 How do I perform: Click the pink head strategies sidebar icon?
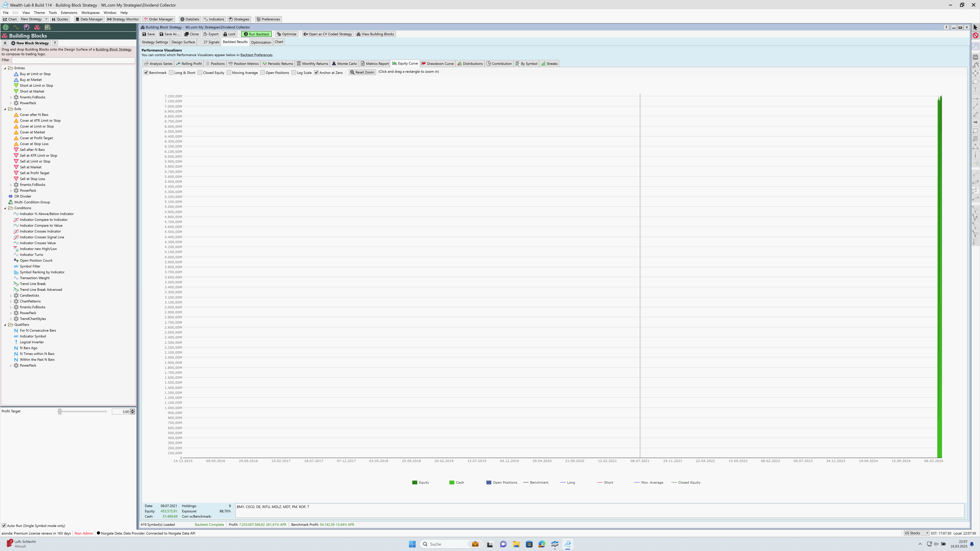pos(27,27)
